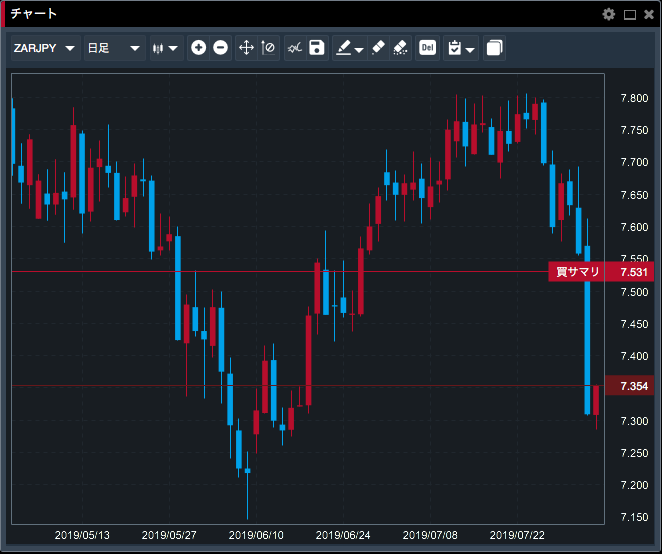Image resolution: width=662 pixels, height=554 pixels.
Task: Click the reset scale icon
Action: pos(268,48)
